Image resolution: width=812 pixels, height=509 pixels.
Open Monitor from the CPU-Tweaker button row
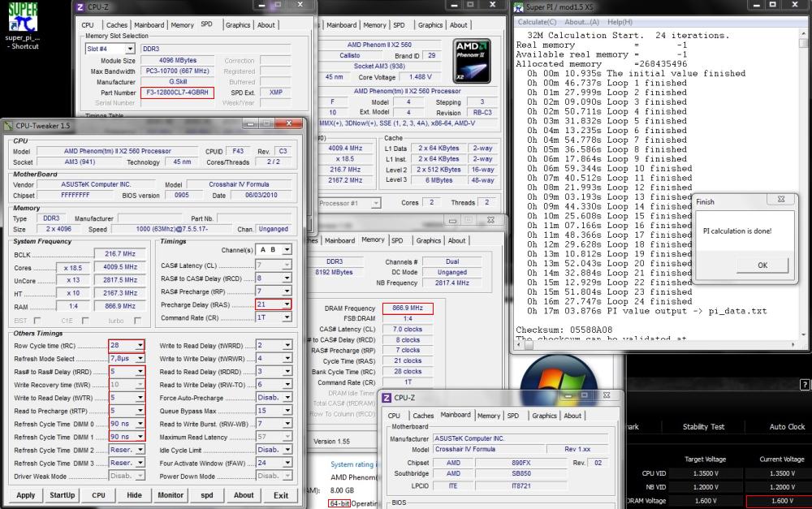pos(171,495)
